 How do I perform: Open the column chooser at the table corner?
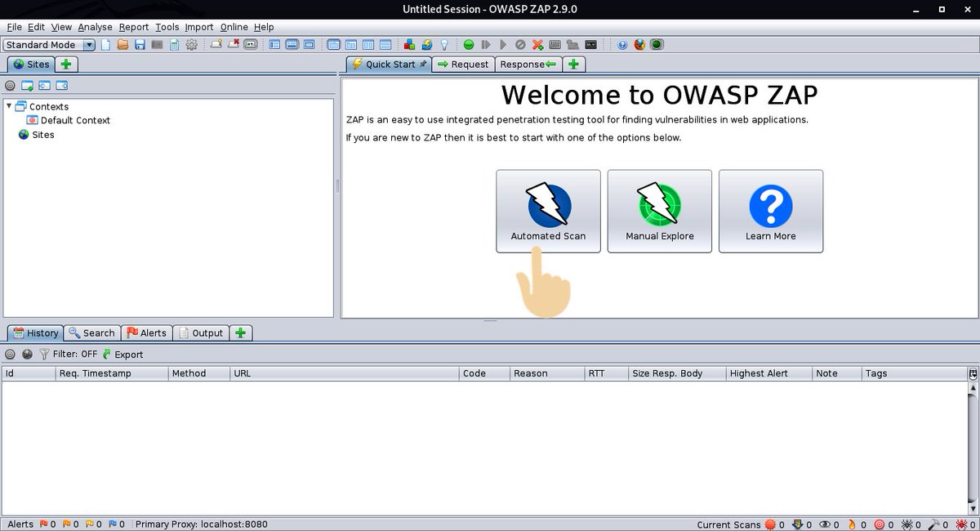point(973,373)
